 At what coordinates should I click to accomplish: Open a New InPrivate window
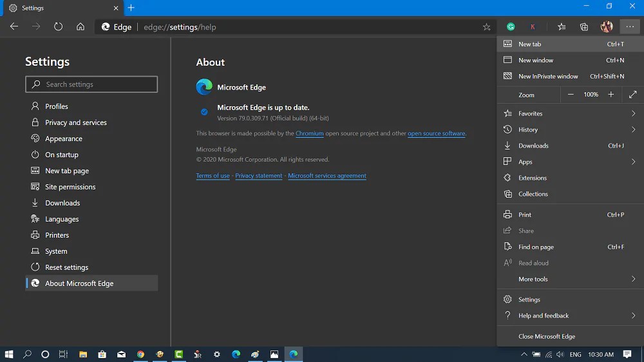pyautogui.click(x=570, y=76)
